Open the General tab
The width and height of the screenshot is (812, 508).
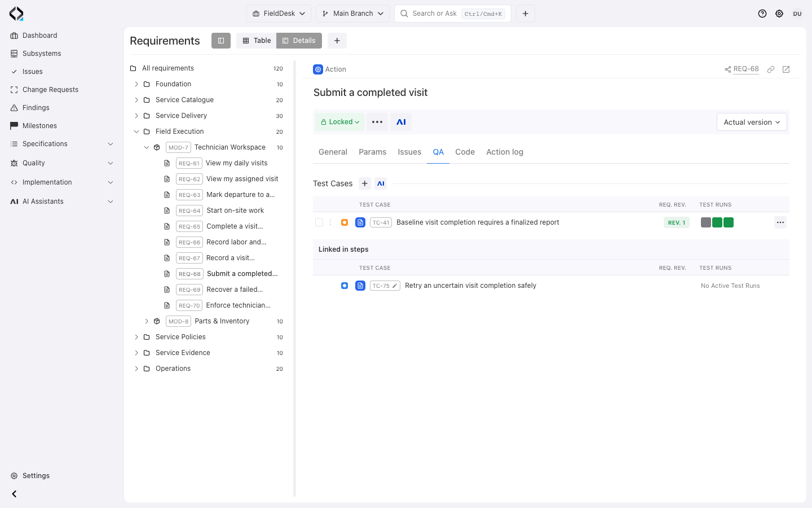(x=333, y=152)
